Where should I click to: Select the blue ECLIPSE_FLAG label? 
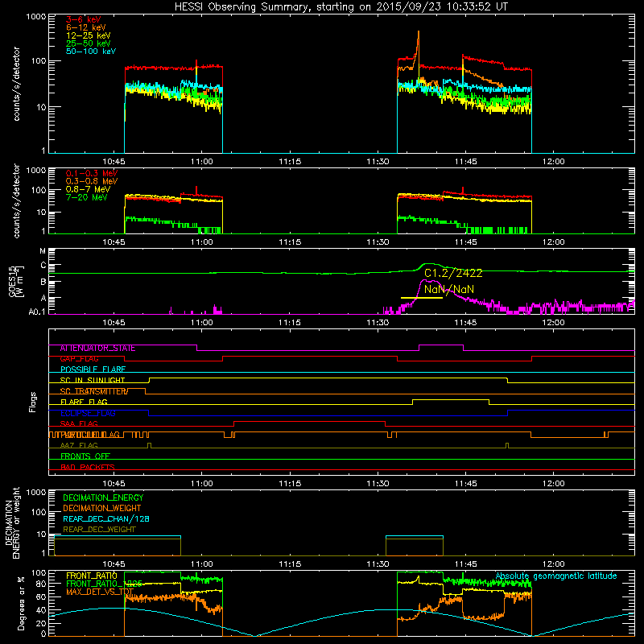[88, 413]
